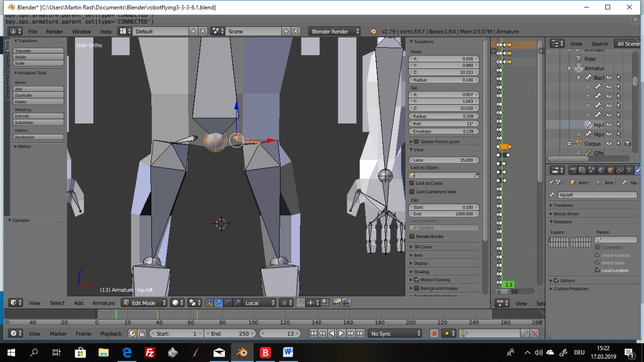Screen dimensions: 644x362
Task: Open Blender from the Windows taskbar
Action: [242, 352]
